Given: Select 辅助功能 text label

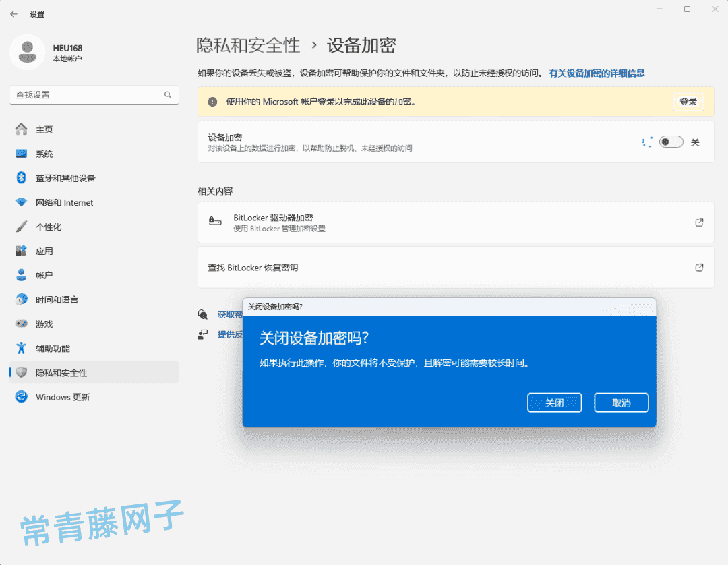Looking at the screenshot, I should 53,348.
